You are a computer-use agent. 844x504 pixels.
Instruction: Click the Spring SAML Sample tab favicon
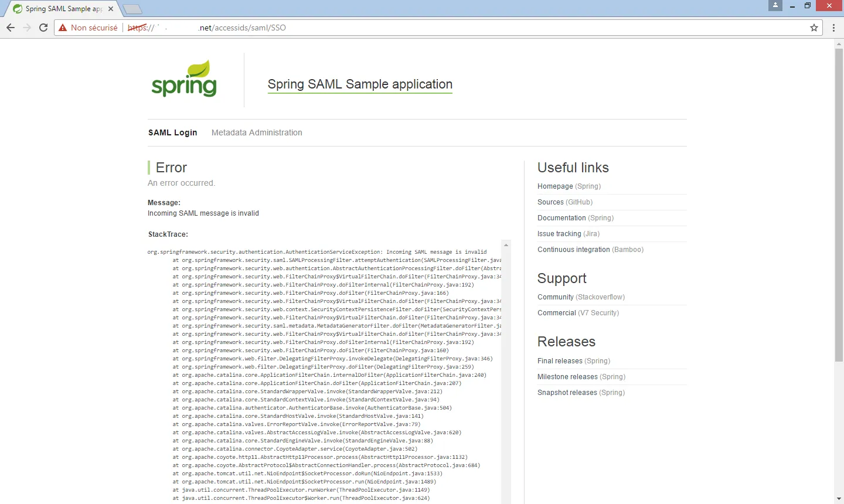pyautogui.click(x=18, y=9)
